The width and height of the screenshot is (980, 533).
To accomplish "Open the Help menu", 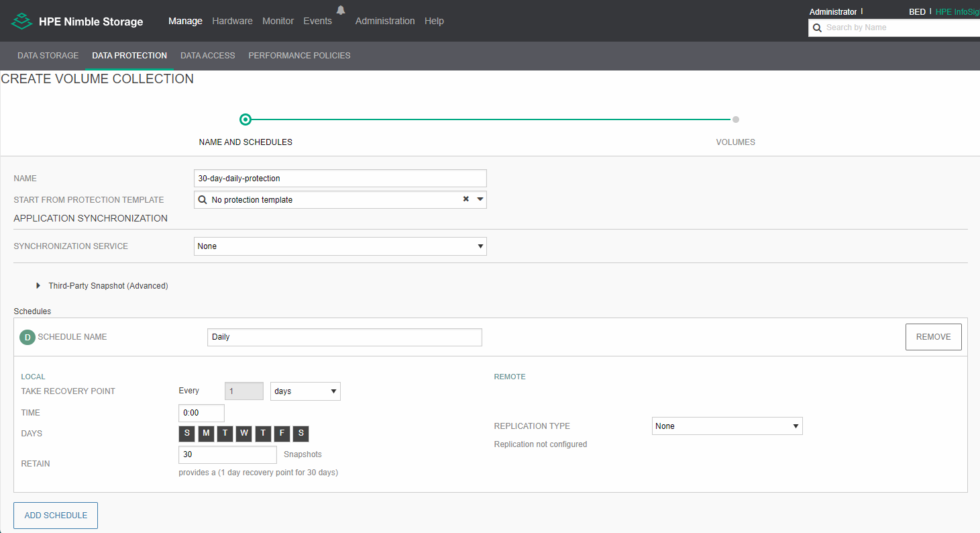I will pyautogui.click(x=434, y=21).
